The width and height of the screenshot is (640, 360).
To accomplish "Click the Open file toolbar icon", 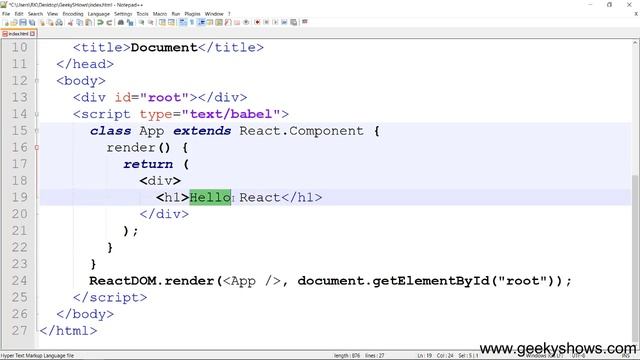I will coord(14,22).
